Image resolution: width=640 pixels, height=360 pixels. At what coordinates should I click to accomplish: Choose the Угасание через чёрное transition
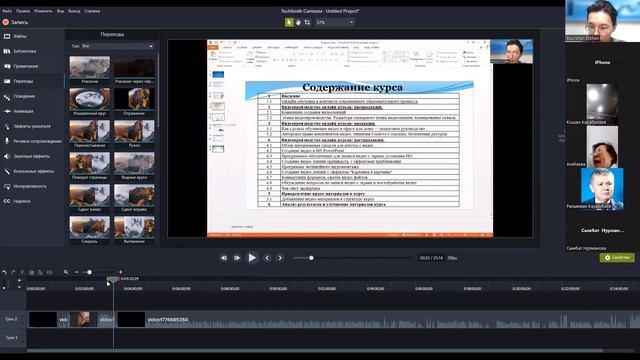[134, 67]
